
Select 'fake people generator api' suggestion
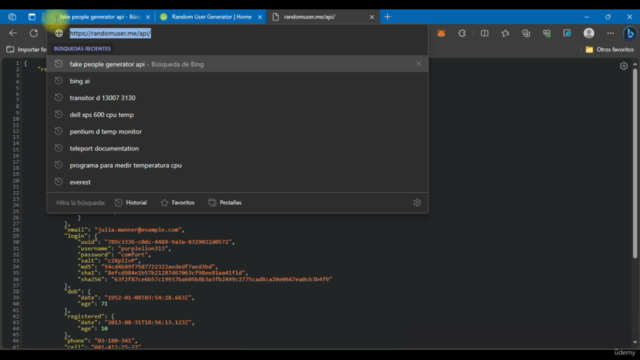(x=238, y=64)
